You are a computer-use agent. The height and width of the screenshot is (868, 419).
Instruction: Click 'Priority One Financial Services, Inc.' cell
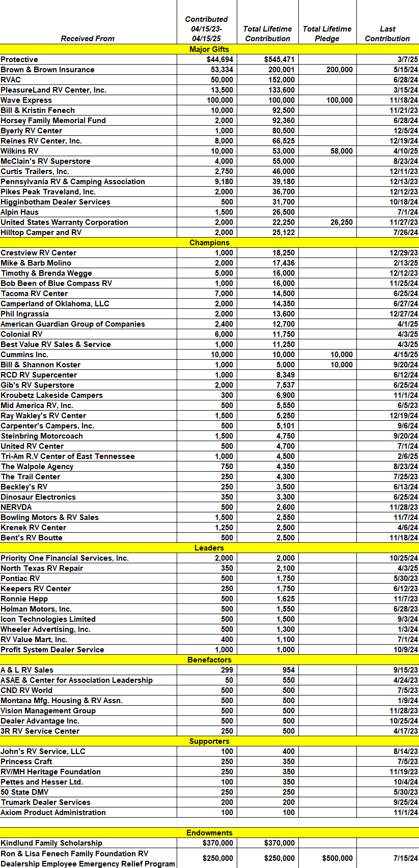(65, 558)
